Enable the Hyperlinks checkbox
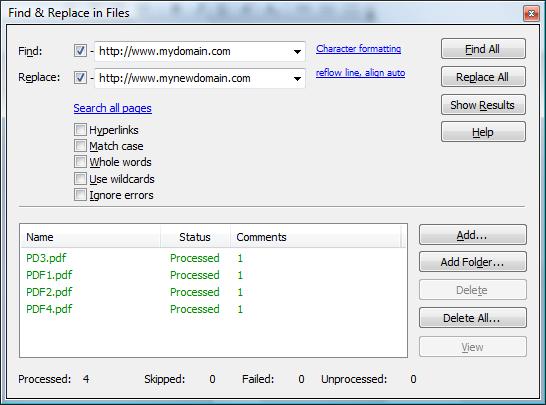The height and width of the screenshot is (405, 546). pos(80,130)
